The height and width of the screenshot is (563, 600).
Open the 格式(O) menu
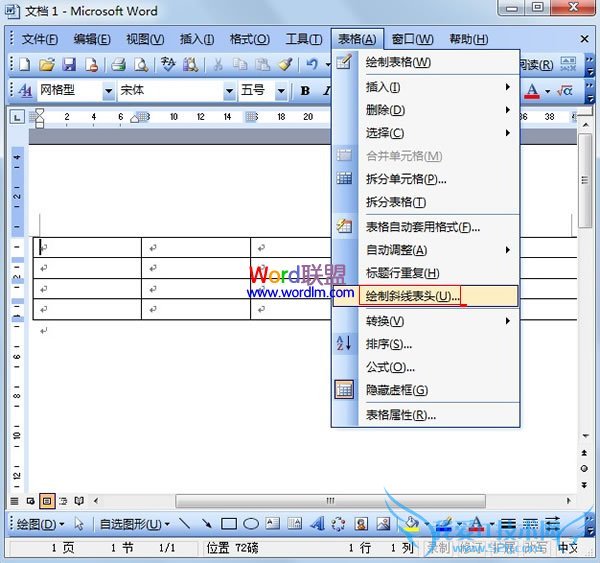[249, 39]
